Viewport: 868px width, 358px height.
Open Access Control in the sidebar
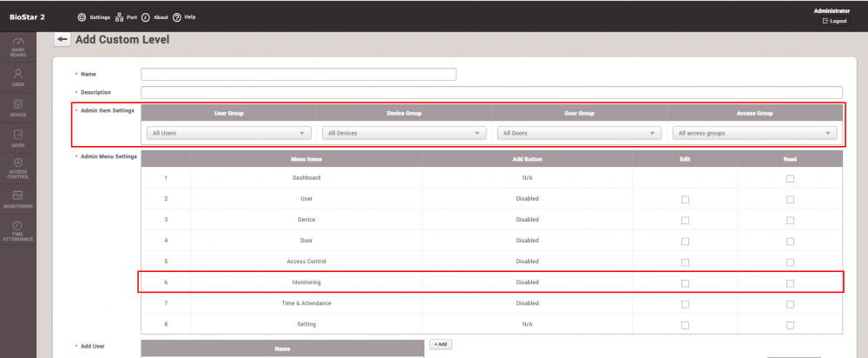click(x=17, y=168)
